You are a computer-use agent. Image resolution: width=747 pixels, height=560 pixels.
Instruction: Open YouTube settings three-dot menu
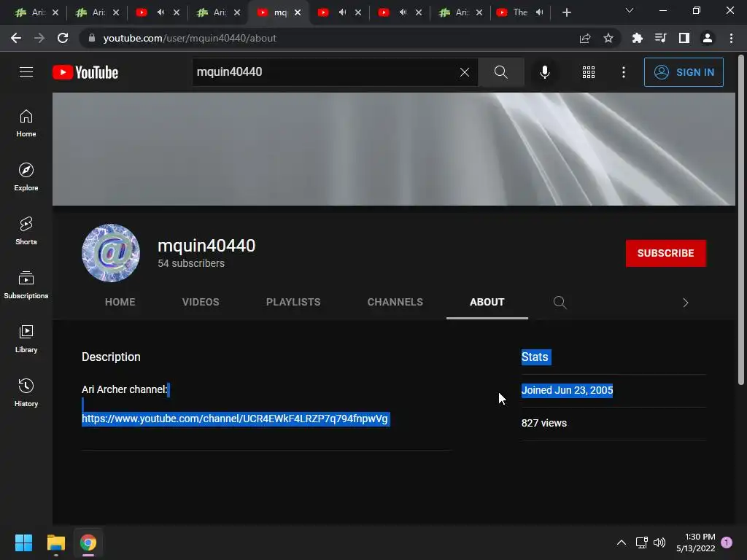(623, 72)
